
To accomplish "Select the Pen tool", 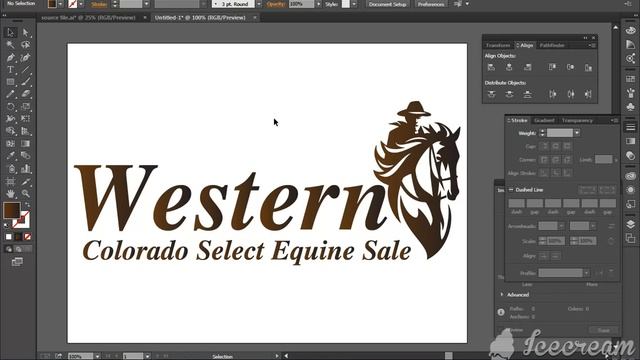I will [11, 57].
